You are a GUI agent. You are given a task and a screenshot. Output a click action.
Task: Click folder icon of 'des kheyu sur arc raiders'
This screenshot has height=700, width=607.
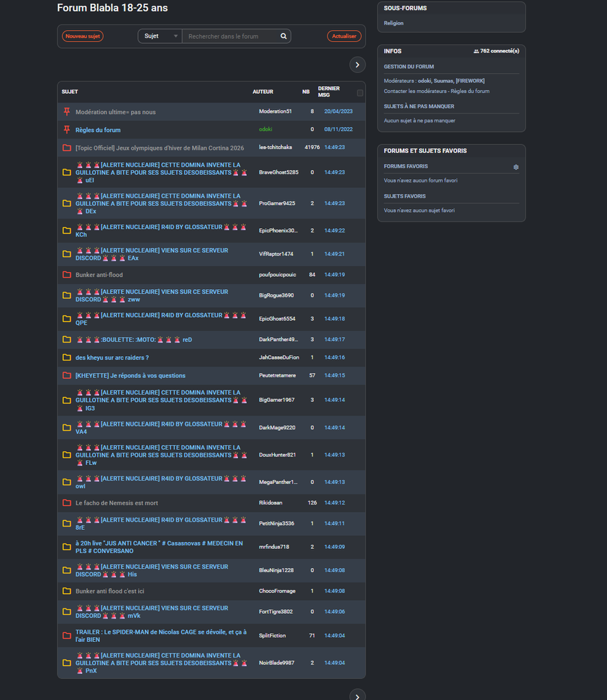click(66, 358)
